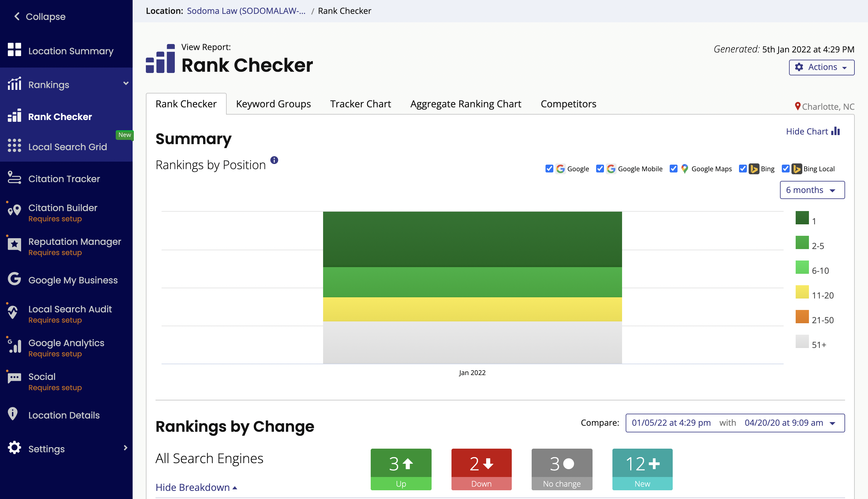This screenshot has width=868, height=499.
Task: Click the Google logo in chart filters
Action: (560, 169)
